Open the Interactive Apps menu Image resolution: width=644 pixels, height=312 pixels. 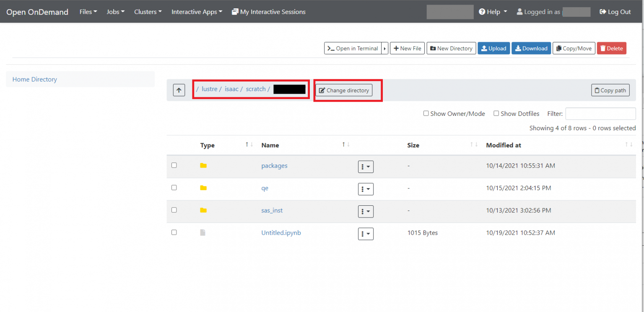coord(196,11)
